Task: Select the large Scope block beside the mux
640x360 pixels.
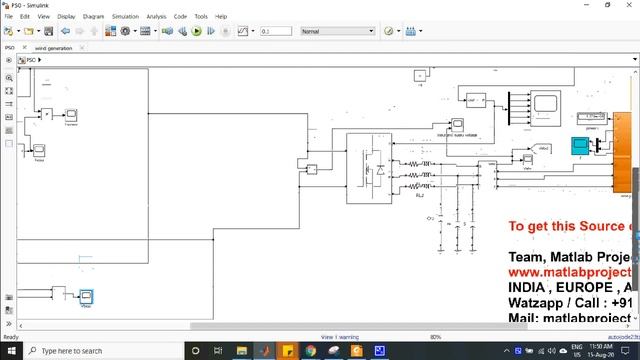Action: [545, 108]
